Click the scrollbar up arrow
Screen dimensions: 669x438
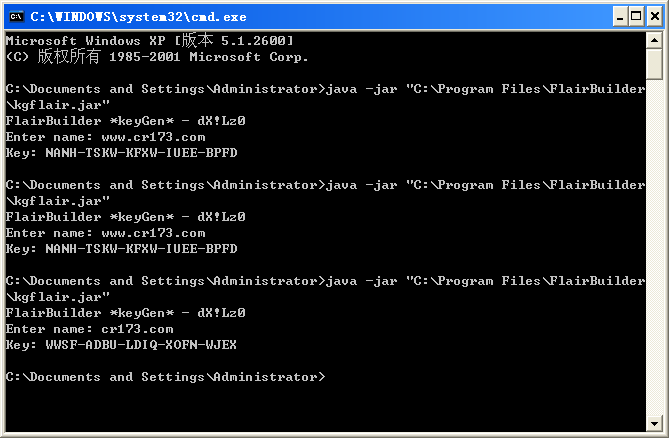coord(655,39)
